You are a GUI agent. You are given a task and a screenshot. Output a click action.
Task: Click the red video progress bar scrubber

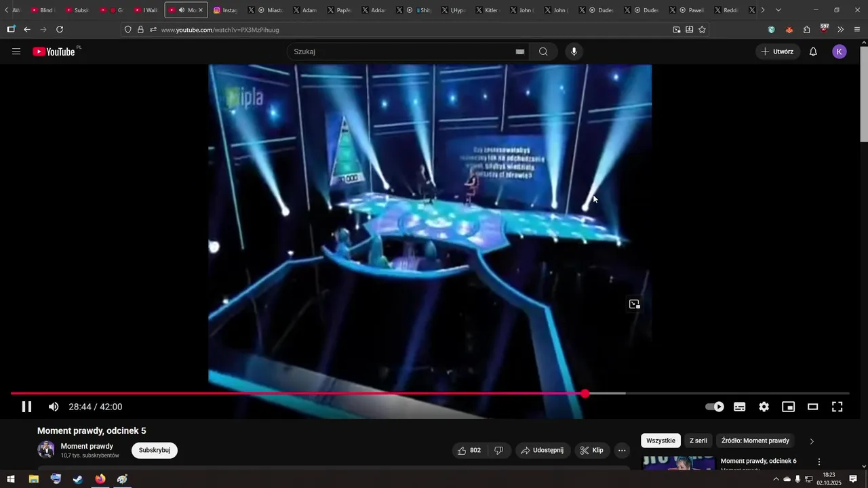[x=585, y=394]
